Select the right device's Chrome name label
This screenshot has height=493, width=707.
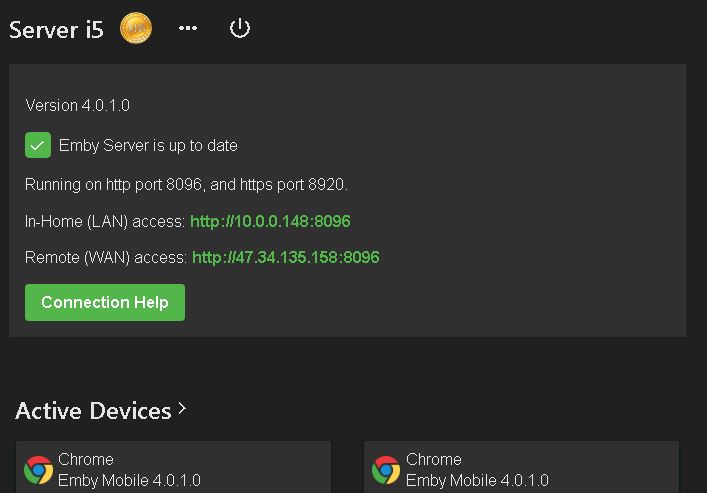point(434,460)
